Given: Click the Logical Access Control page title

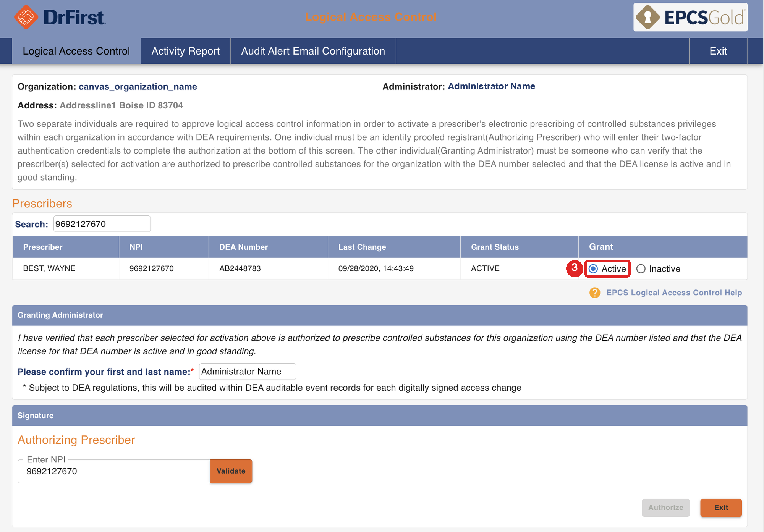Looking at the screenshot, I should point(371,17).
